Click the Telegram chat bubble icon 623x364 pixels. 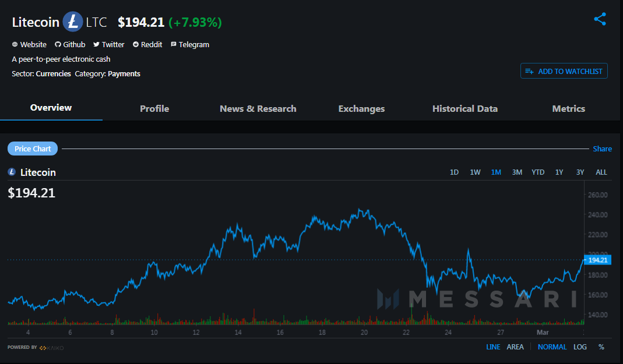(174, 44)
